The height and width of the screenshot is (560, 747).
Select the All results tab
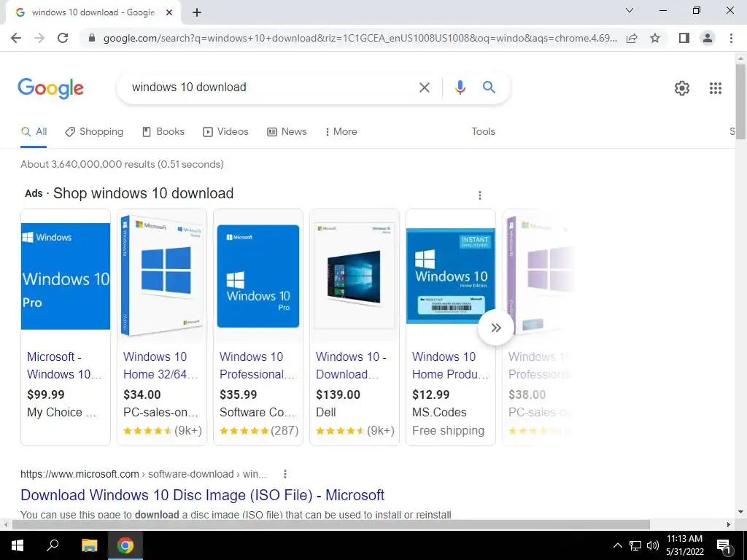[x=34, y=132]
